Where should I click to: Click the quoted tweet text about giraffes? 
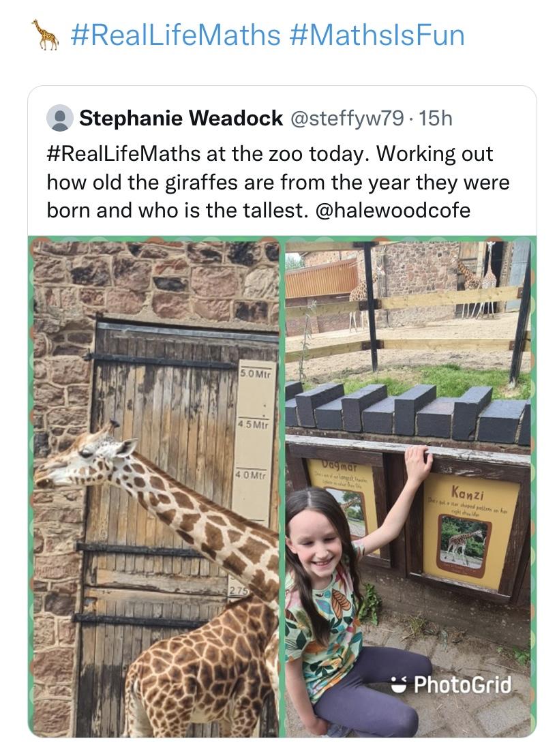[278, 182]
